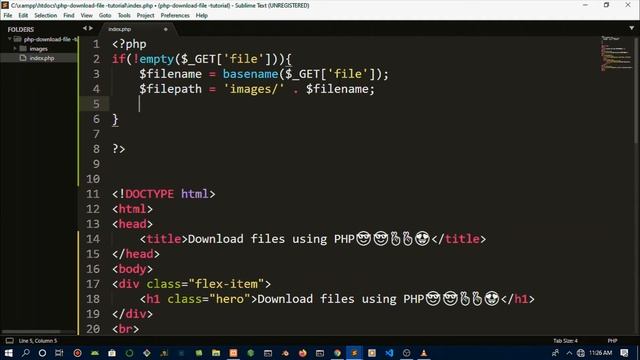The width and height of the screenshot is (640, 360).
Task: Click line number 20 in the gutter
Action: point(93,329)
